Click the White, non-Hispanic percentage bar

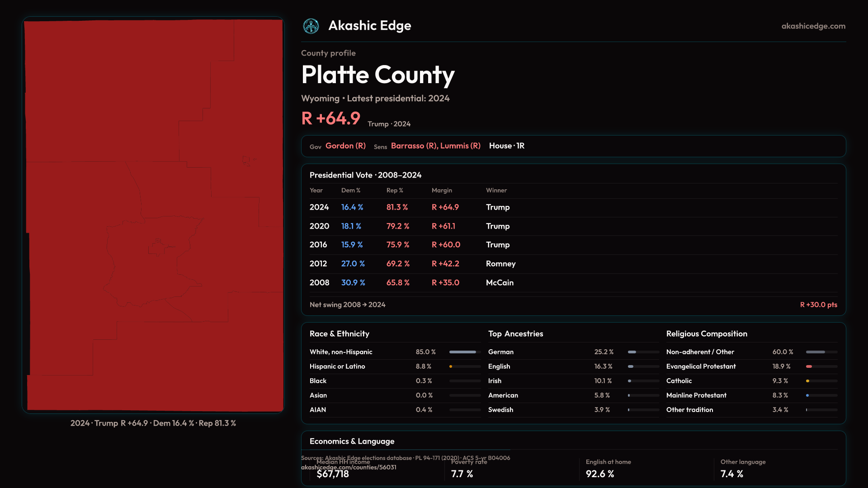(463, 352)
